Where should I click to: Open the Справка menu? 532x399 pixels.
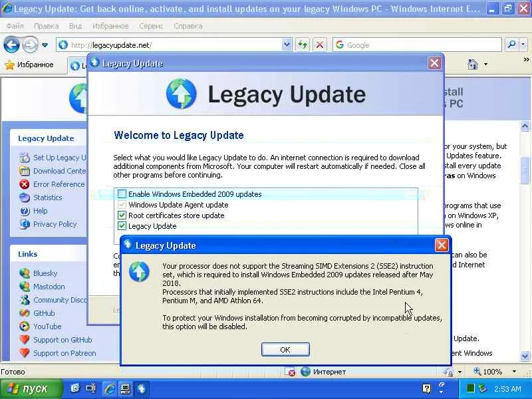tap(188, 26)
